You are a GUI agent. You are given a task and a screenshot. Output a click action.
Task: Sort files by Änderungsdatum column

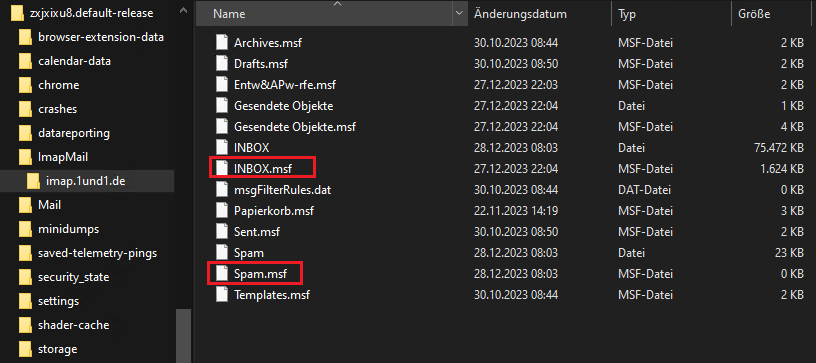click(520, 14)
